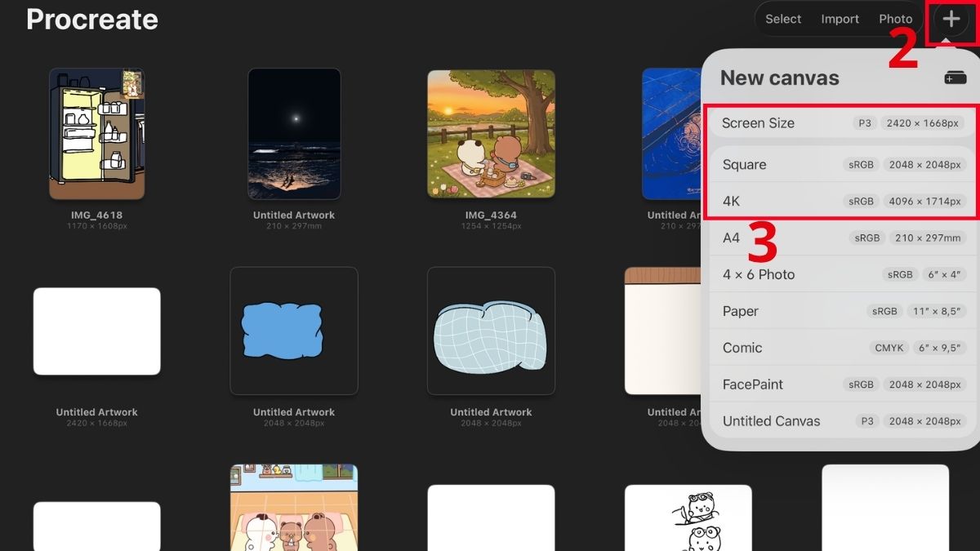
Task: Create a Paper canvas
Action: click(x=841, y=311)
